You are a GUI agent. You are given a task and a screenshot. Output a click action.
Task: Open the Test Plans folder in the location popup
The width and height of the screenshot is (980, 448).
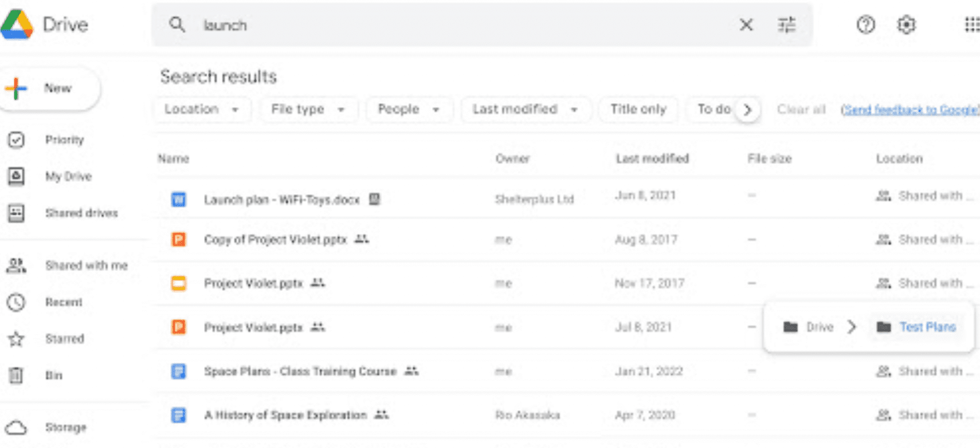click(927, 327)
